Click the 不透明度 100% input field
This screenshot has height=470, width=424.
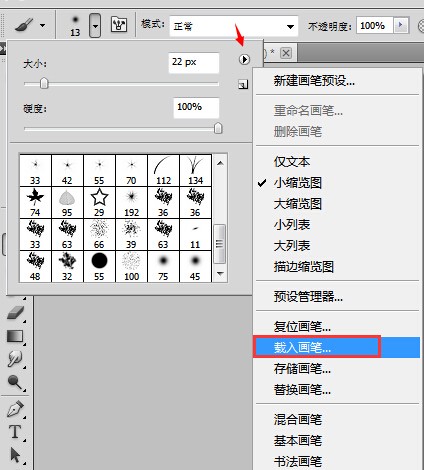(375, 25)
